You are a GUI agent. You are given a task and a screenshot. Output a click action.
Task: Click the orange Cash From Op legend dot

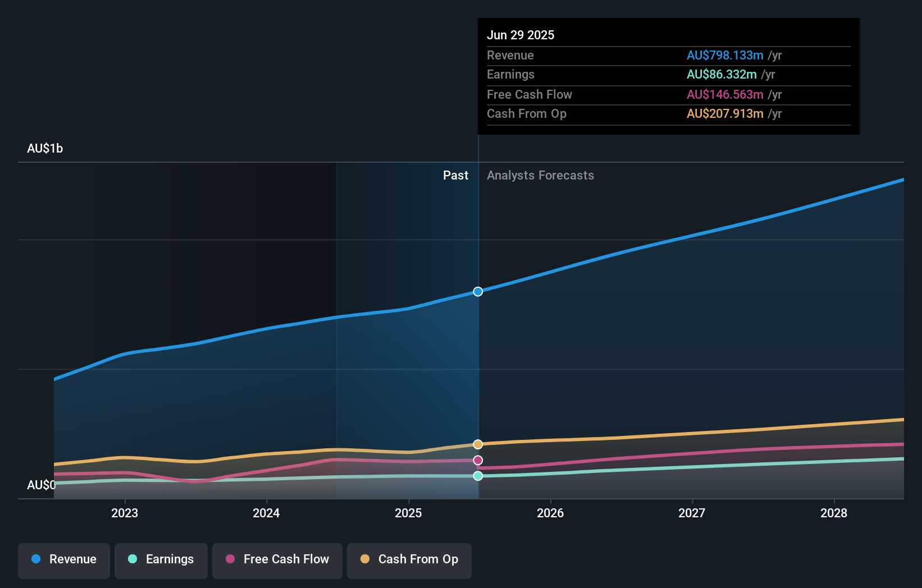(x=364, y=559)
